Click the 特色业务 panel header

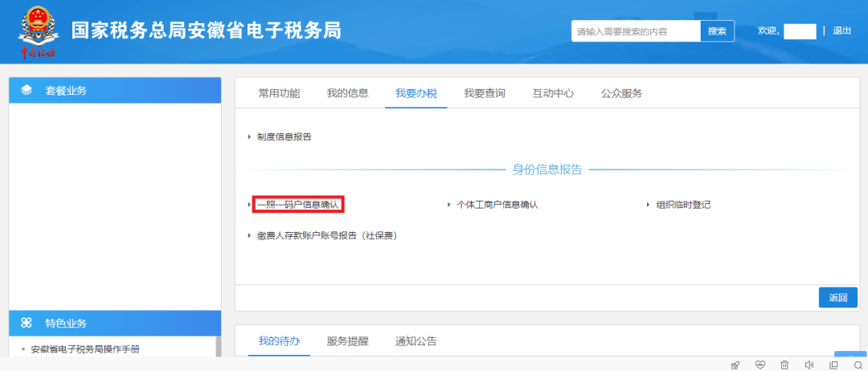tap(115, 322)
